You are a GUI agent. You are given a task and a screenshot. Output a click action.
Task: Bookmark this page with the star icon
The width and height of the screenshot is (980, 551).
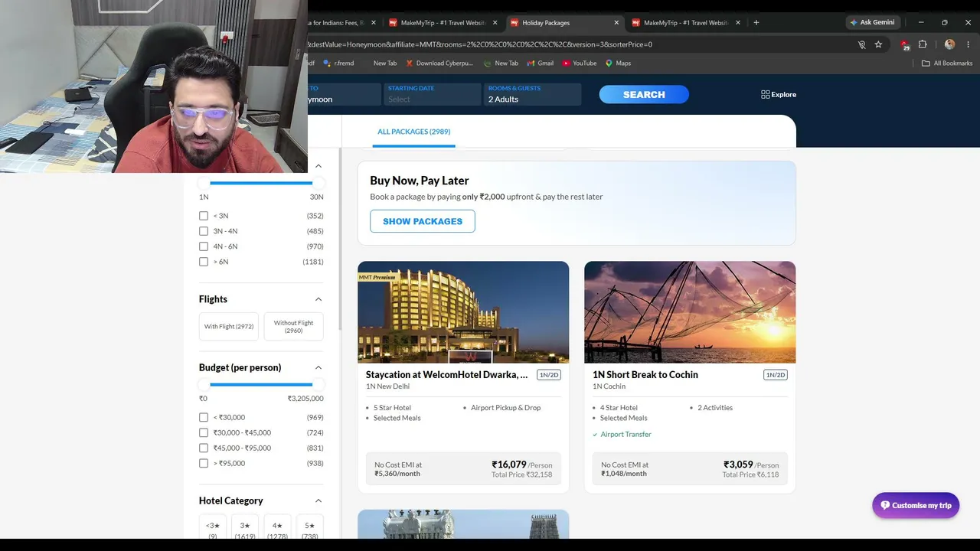tap(878, 44)
